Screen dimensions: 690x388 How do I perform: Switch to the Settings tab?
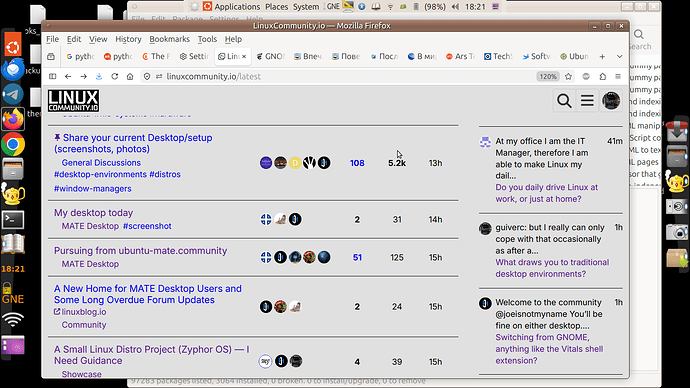pos(194,56)
